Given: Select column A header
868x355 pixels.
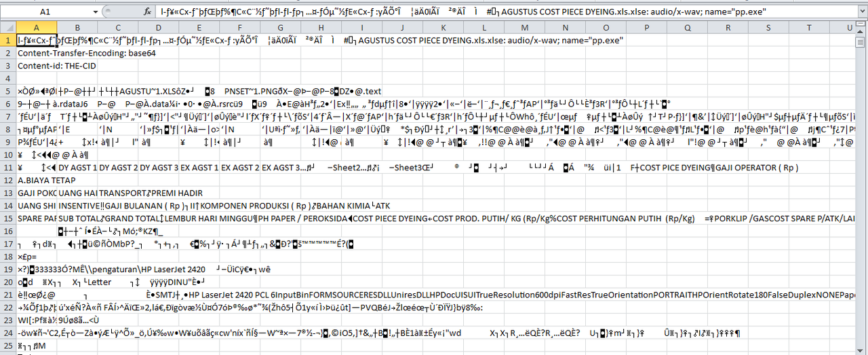Looking at the screenshot, I should [37, 27].
